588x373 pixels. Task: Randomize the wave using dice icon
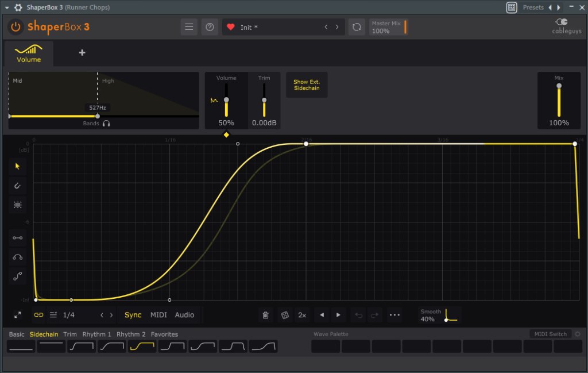[284, 315]
